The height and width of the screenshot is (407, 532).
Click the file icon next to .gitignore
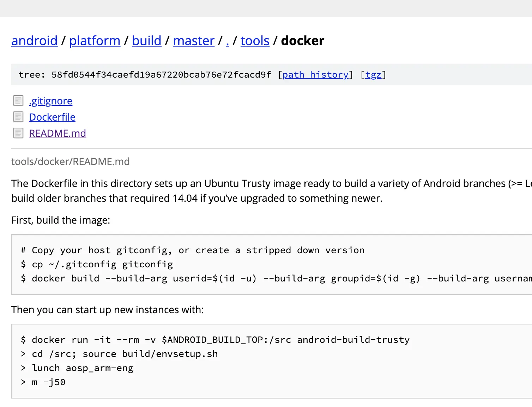(x=18, y=101)
